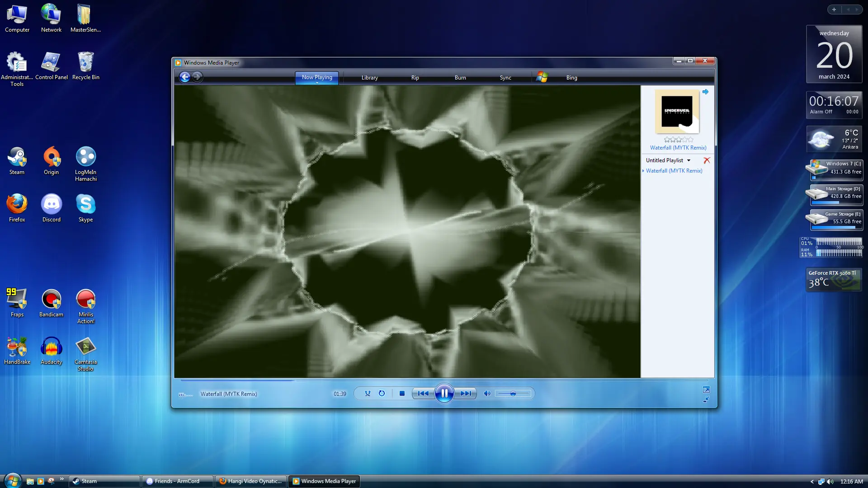Viewport: 868px width, 488px height.
Task: Open the Burn tab
Action: [460, 78]
